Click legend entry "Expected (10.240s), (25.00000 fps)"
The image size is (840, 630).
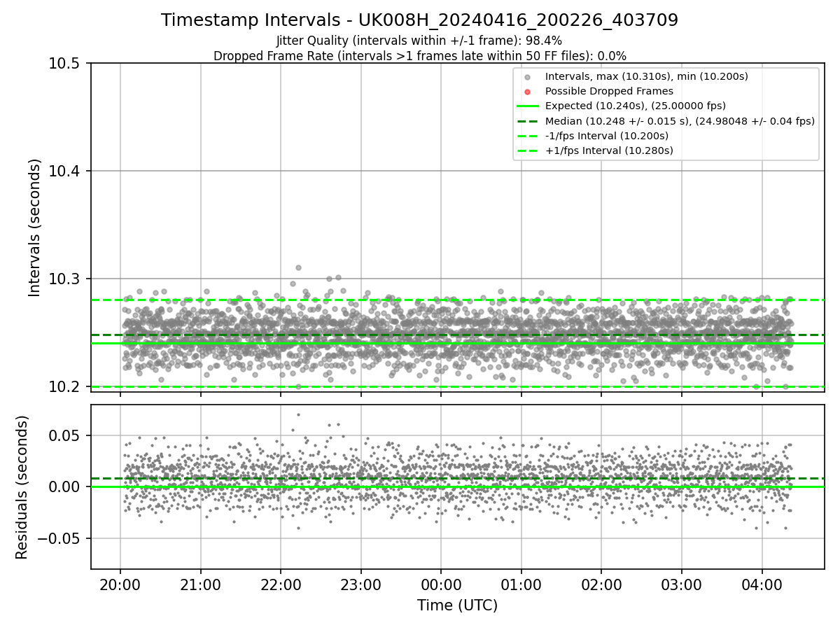[x=636, y=106]
